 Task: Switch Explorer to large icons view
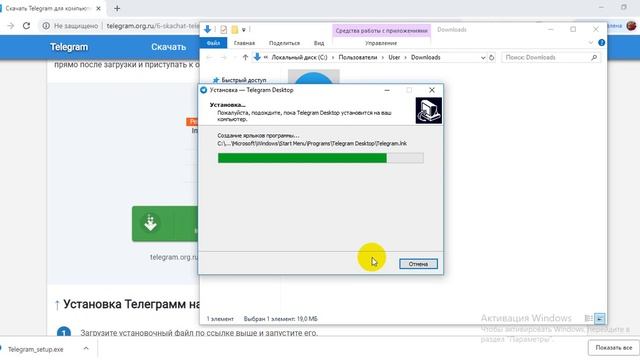pos(600,318)
